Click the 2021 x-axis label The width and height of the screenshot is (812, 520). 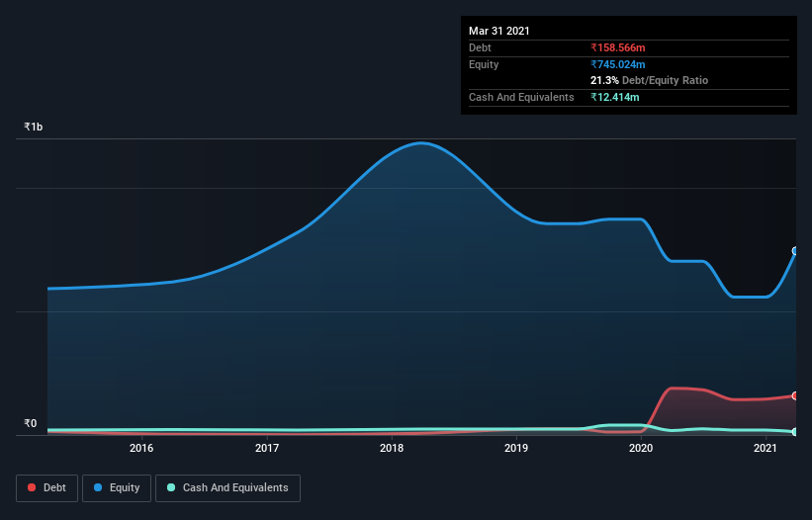(766, 448)
